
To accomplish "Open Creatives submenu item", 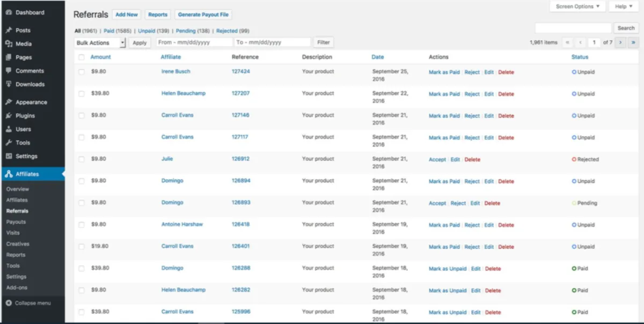I will [x=18, y=244].
